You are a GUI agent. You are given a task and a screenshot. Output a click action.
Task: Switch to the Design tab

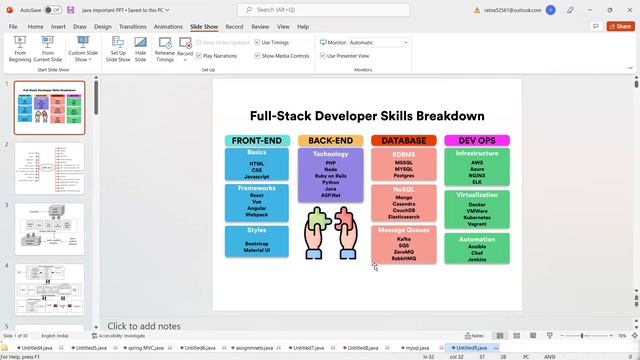(x=103, y=27)
